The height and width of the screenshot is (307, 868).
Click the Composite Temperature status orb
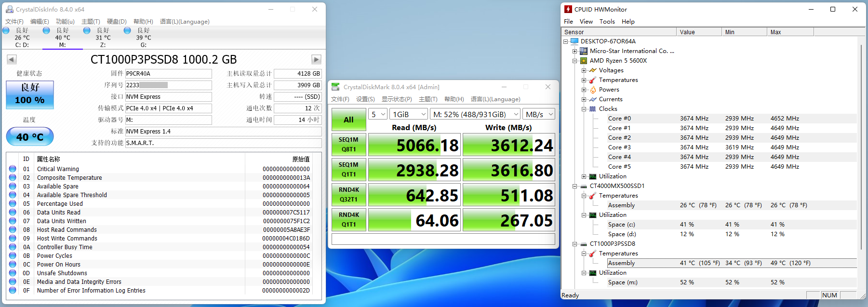[x=13, y=177]
